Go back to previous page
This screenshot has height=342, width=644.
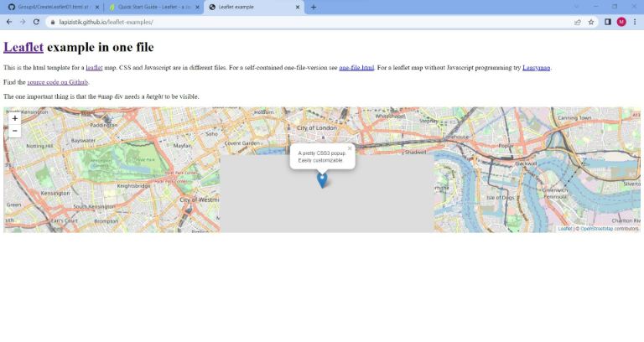[9, 22]
